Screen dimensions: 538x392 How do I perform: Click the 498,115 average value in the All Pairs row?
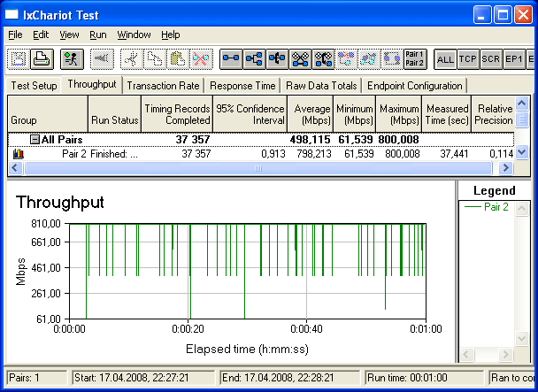[x=311, y=140]
